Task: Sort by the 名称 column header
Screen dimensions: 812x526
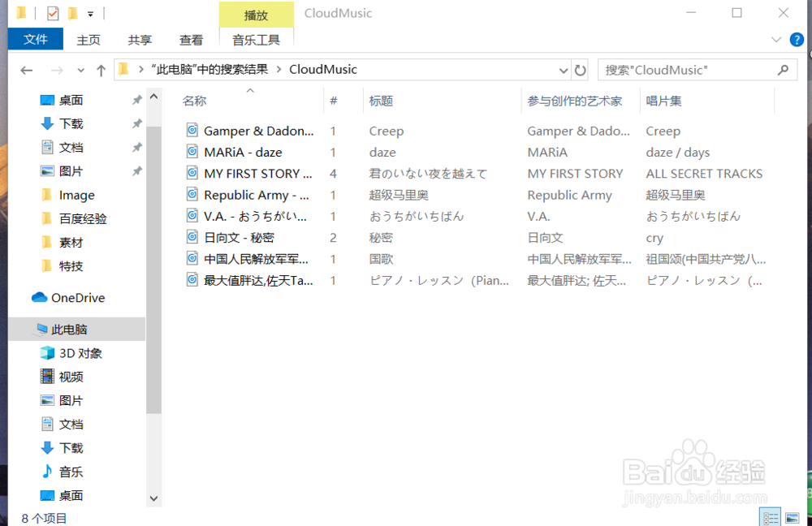Action: pyautogui.click(x=194, y=101)
